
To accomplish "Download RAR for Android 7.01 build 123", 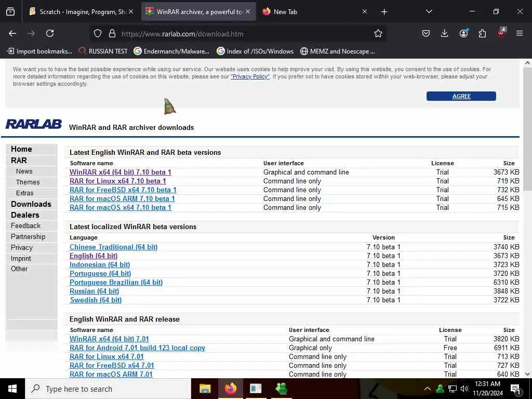I will 137,348.
